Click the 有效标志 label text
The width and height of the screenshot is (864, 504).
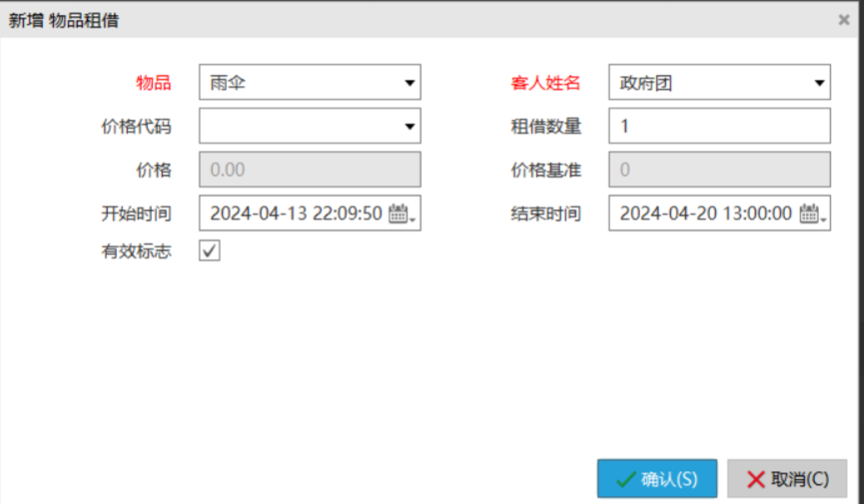(x=136, y=252)
